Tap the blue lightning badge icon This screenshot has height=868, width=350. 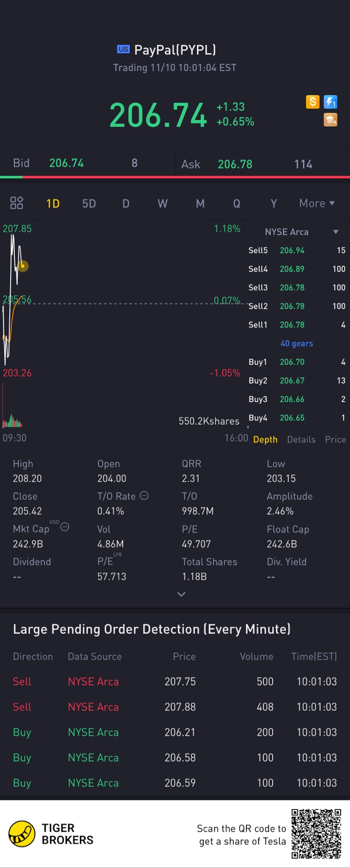[330, 102]
